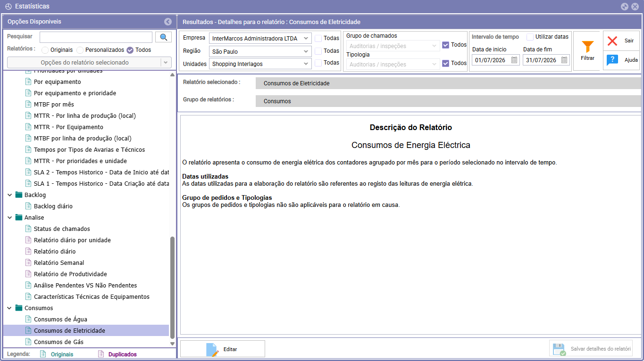Click the Data de inicio date field
The image size is (644, 361).
tap(496, 60)
